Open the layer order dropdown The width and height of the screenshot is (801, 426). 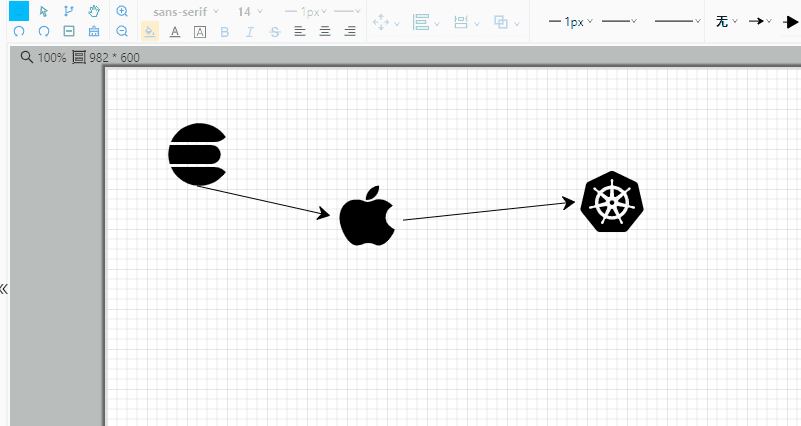[x=506, y=22]
